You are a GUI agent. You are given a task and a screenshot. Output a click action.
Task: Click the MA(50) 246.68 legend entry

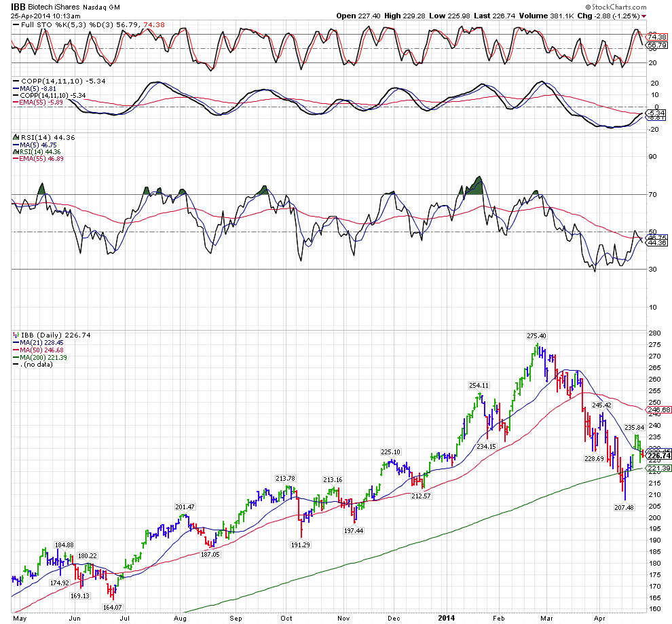point(38,350)
